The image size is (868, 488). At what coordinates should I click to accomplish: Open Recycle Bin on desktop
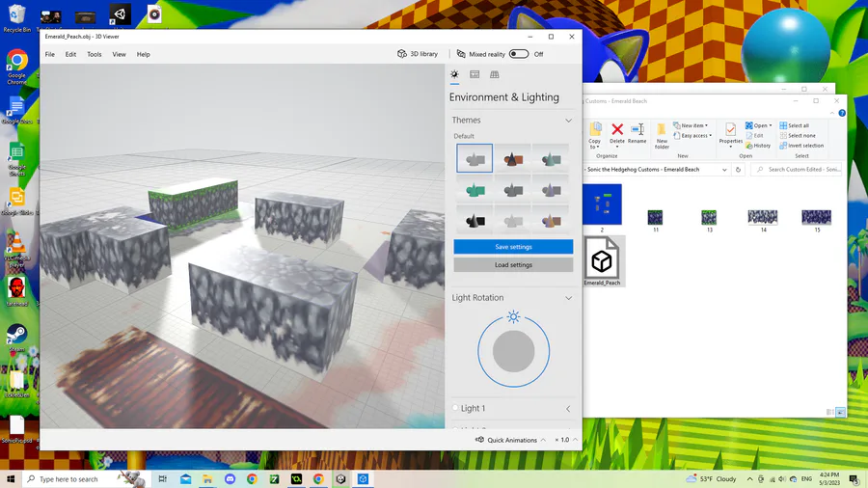(16, 18)
